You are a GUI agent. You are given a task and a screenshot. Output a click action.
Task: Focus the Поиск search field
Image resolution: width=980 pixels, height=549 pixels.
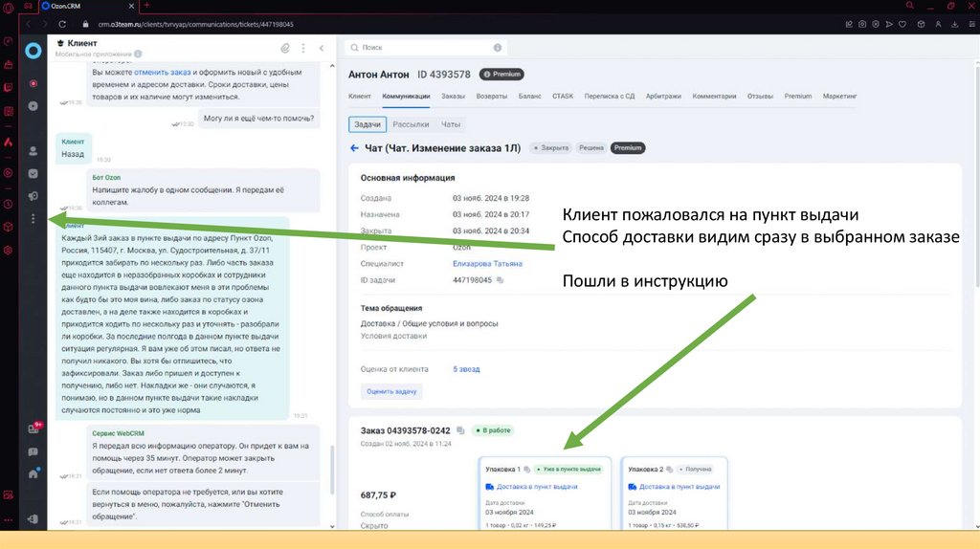tap(425, 48)
